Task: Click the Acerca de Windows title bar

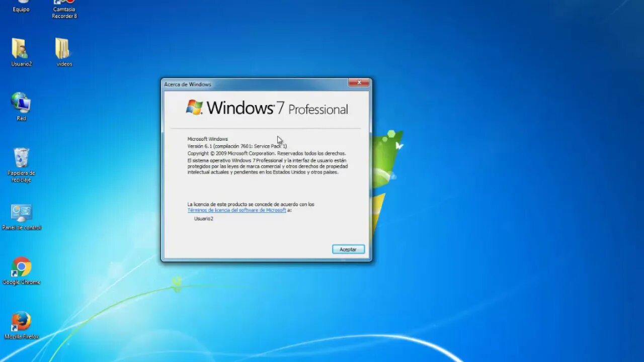Action: click(x=254, y=84)
